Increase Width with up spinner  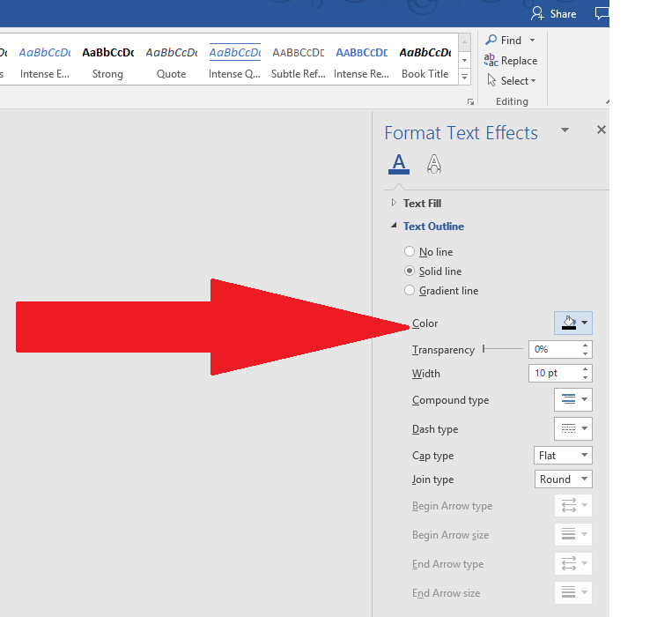[586, 368]
